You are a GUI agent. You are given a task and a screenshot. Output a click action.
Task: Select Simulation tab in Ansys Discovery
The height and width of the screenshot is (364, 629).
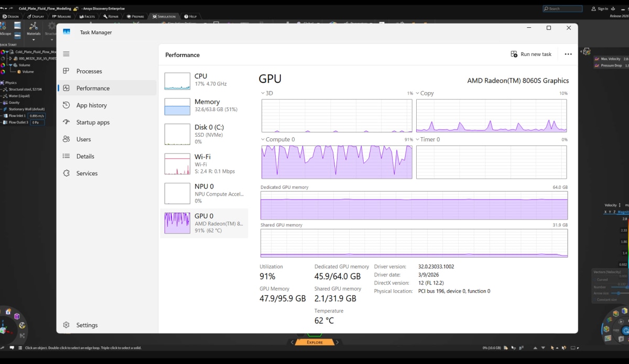[164, 16]
